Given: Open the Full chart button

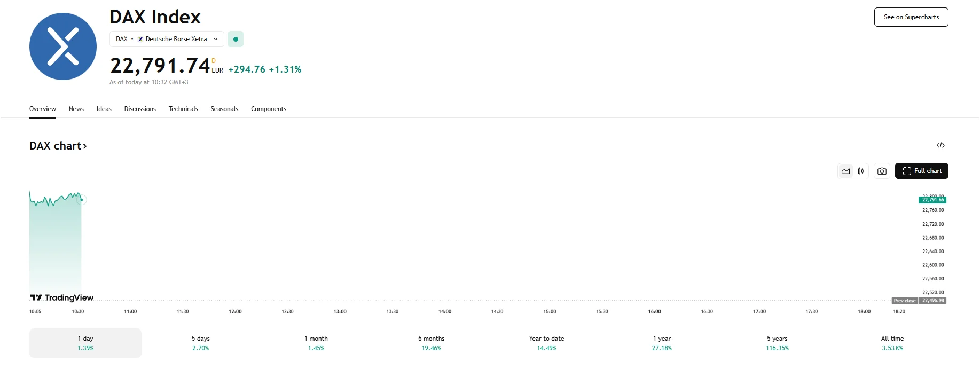Looking at the screenshot, I should tap(921, 171).
